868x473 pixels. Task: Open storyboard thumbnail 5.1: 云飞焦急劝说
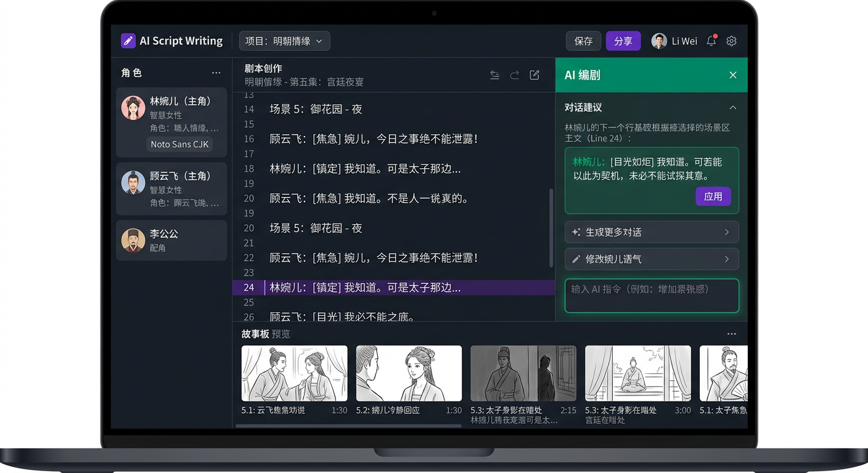294,373
